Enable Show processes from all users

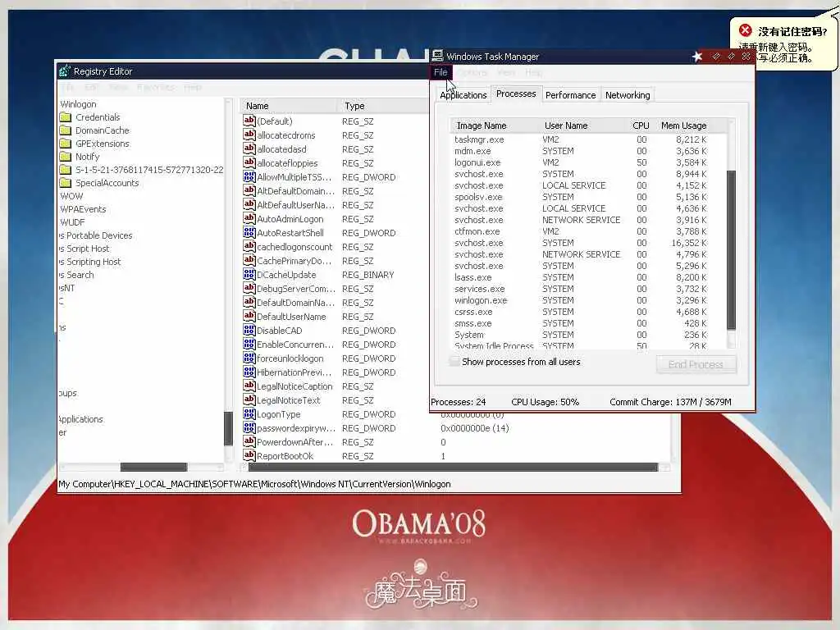click(454, 362)
